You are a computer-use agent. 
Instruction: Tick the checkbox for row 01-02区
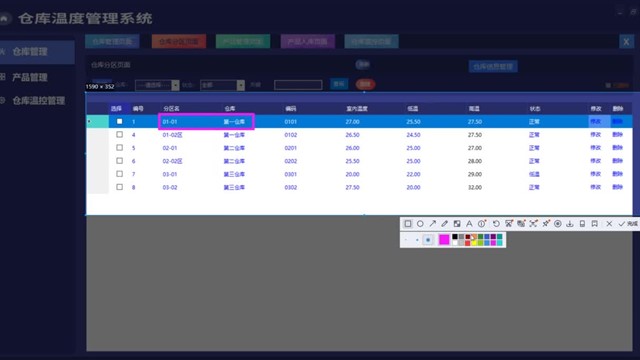(x=119, y=134)
